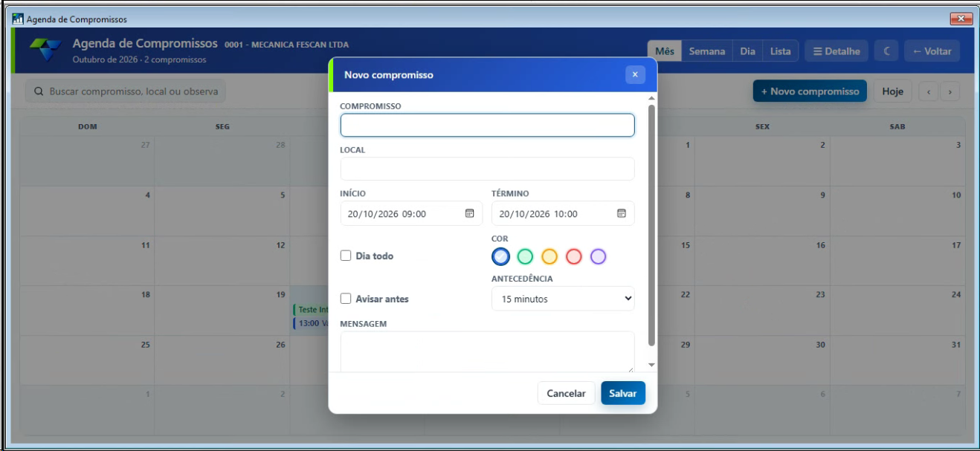
Task: Go to previous month arrow
Action: (x=929, y=91)
